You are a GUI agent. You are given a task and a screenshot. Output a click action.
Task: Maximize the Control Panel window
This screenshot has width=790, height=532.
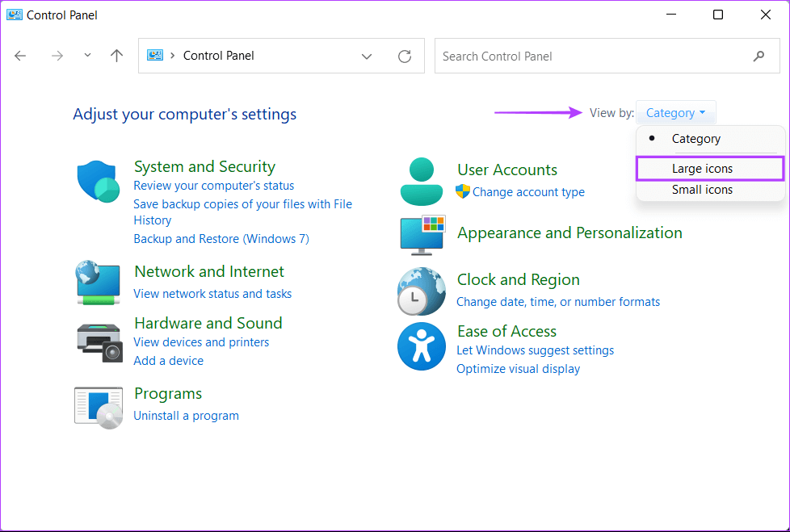pos(718,15)
